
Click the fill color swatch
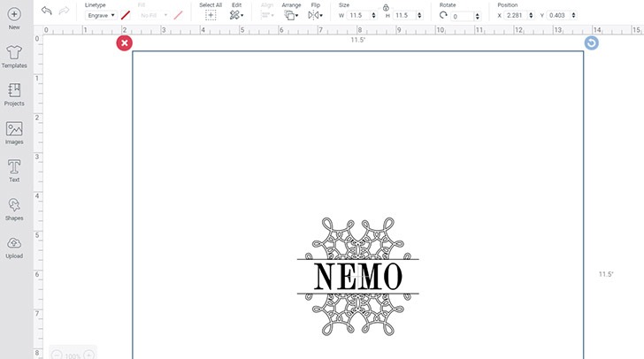click(x=178, y=16)
